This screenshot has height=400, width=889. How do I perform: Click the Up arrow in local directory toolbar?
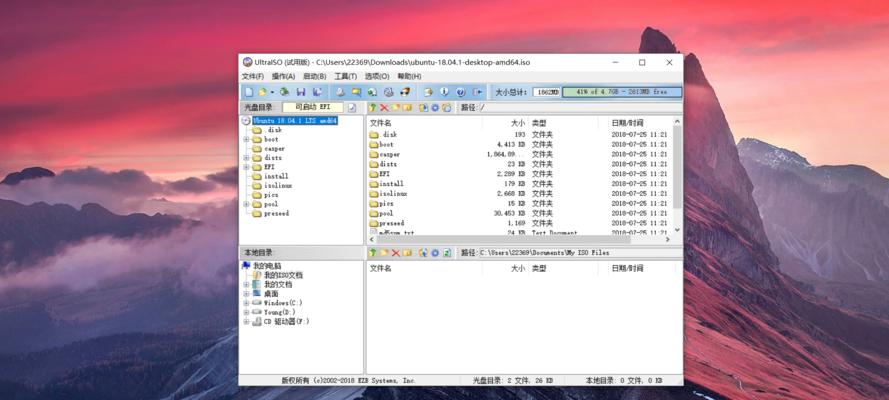pyautogui.click(x=372, y=253)
